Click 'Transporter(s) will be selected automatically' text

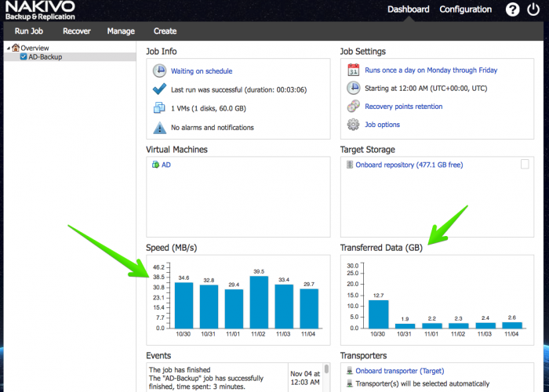pos(422,383)
